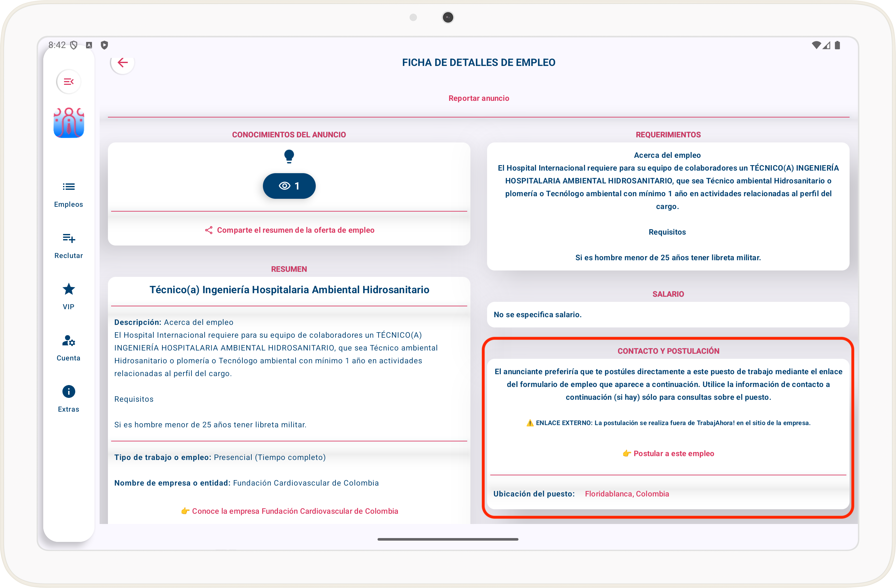Open Extras info icon
This screenshot has height=588, width=896.
[69, 391]
